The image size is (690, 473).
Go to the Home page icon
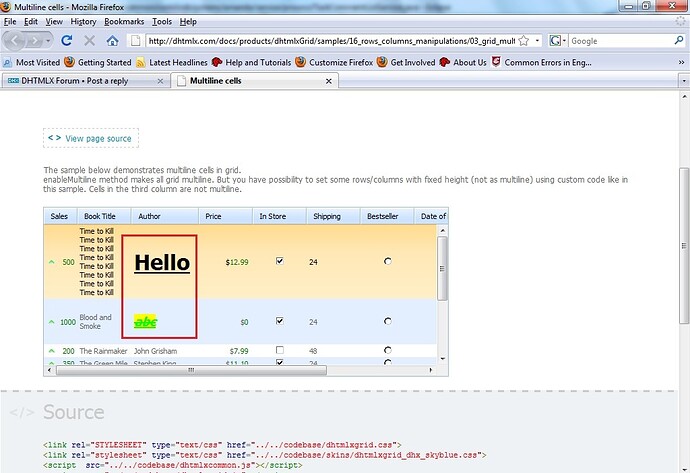point(112,41)
